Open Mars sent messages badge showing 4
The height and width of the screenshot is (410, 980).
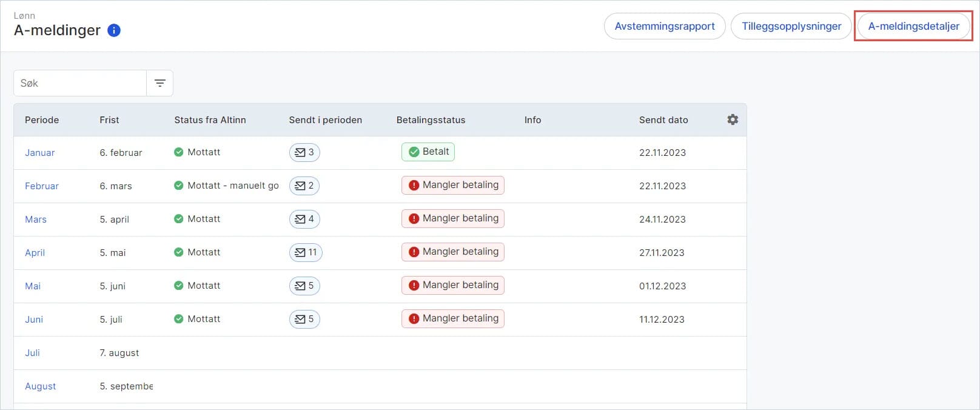[304, 219]
